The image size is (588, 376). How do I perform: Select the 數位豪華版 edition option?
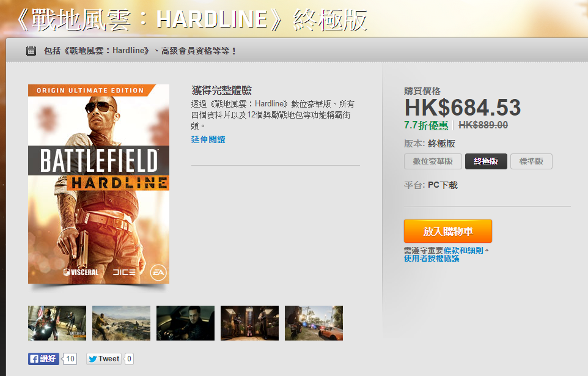click(x=433, y=161)
